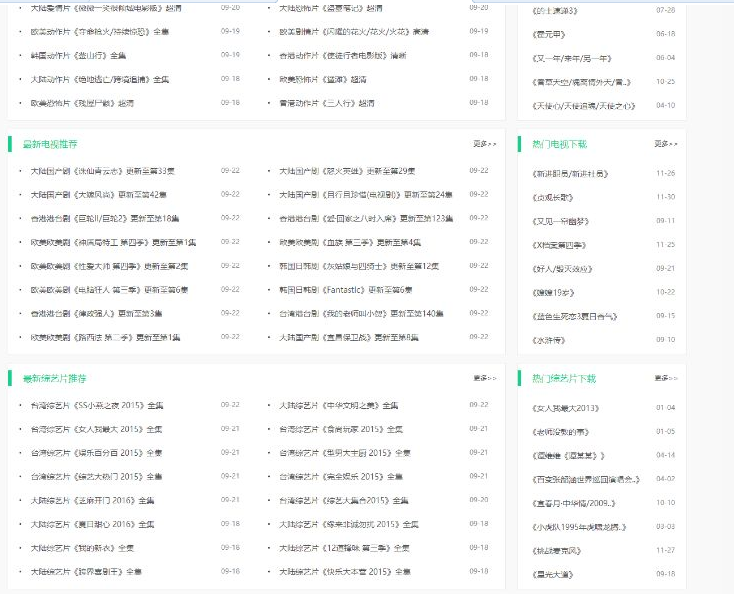
Task: Open 《宜昌保卫战》更新至第8集
Action: [349, 337]
